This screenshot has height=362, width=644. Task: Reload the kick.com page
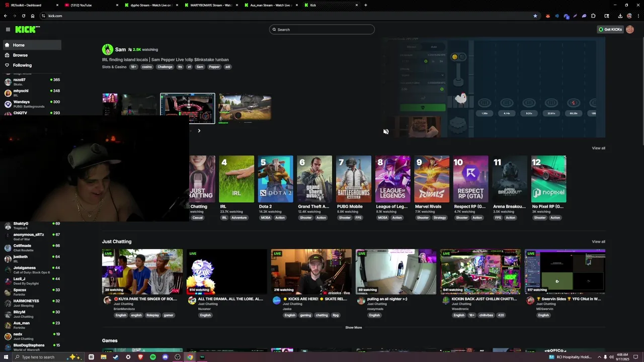23,16
